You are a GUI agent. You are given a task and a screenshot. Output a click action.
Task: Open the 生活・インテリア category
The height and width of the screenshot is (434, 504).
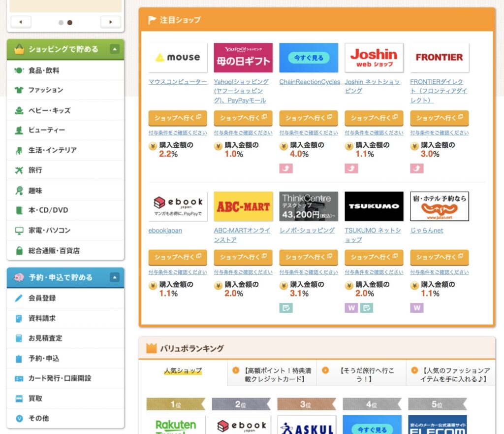(x=65, y=150)
